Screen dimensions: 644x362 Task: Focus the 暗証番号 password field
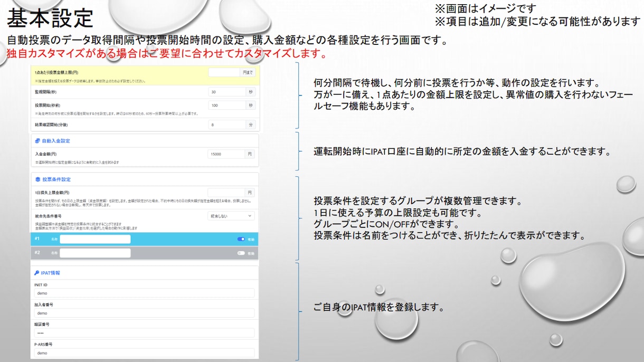click(144, 333)
